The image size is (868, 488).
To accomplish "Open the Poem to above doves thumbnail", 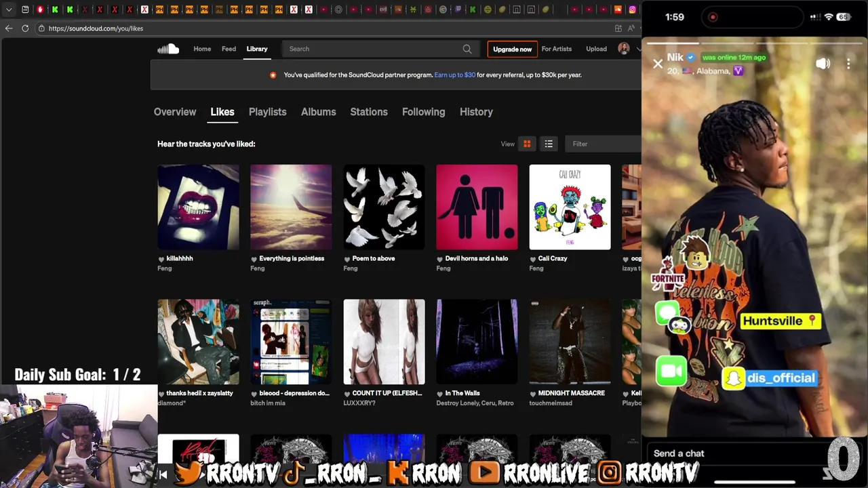I will [x=384, y=207].
